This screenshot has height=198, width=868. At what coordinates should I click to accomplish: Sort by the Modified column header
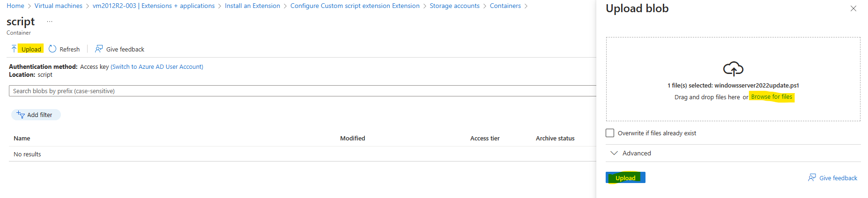(353, 138)
